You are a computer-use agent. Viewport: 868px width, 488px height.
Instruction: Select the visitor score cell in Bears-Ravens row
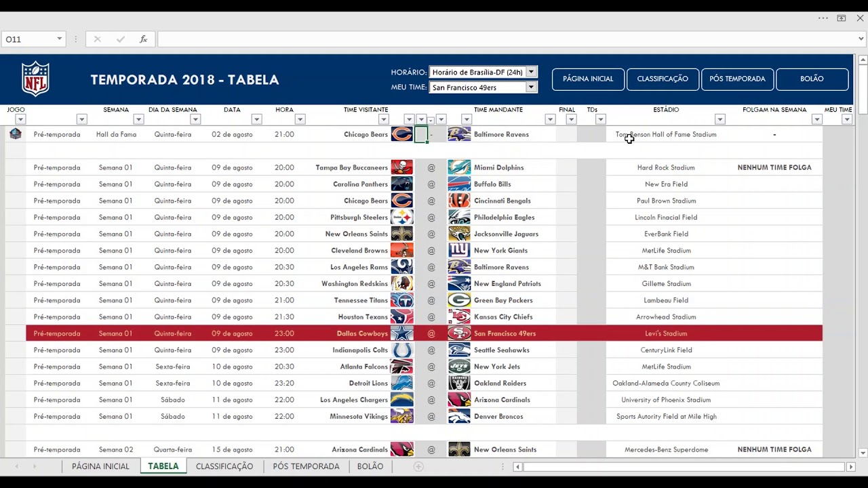click(x=421, y=134)
